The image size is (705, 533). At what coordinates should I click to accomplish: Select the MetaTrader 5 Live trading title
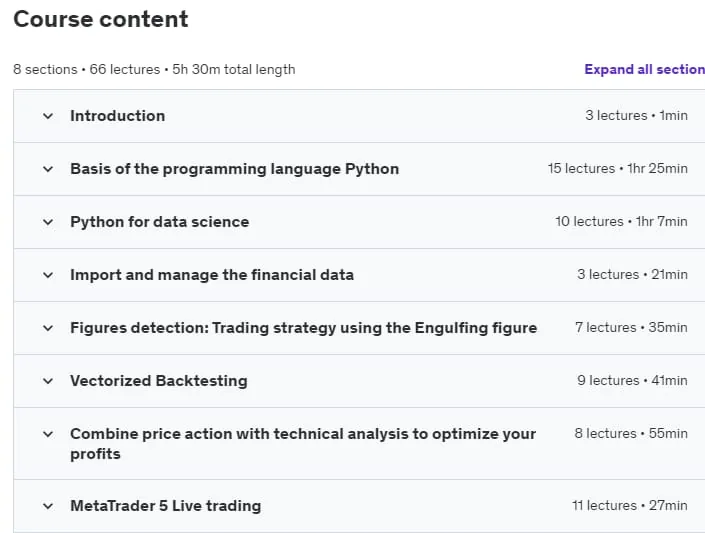tap(165, 506)
